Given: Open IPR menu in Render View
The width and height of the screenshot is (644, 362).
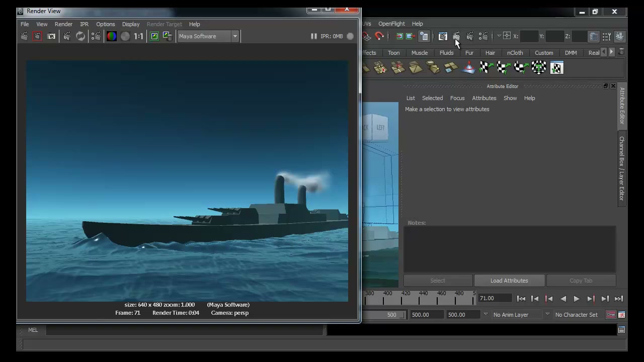Looking at the screenshot, I should pos(84,24).
